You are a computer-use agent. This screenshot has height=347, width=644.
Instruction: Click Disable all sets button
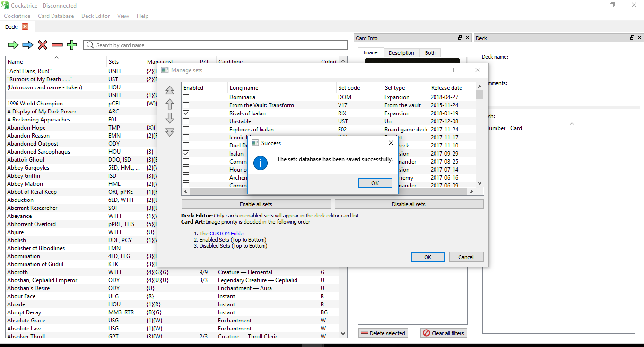pos(409,204)
